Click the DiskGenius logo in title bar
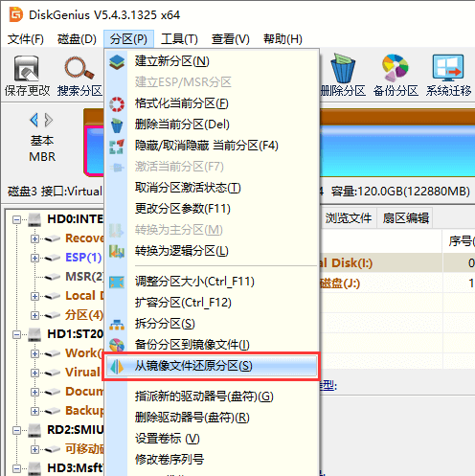The height and width of the screenshot is (476, 475). pyautogui.click(x=16, y=14)
